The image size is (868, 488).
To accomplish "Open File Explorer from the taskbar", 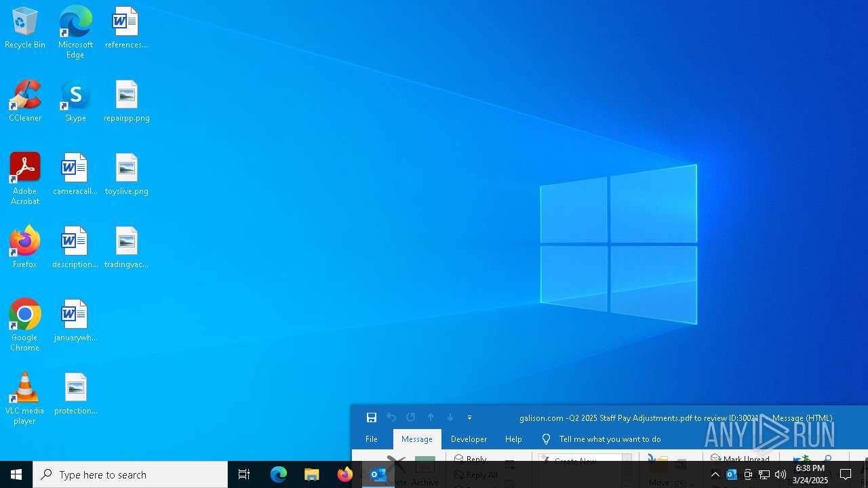I will pos(312,474).
